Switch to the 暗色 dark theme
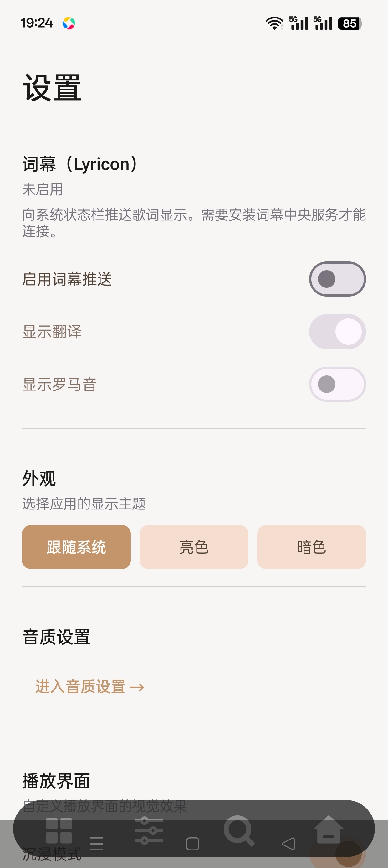 311,547
